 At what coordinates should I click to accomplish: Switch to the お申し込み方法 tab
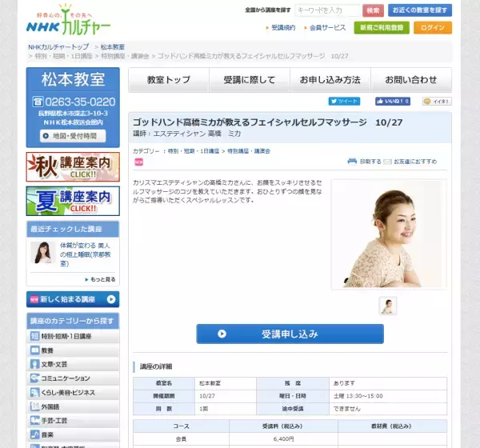pyautogui.click(x=330, y=80)
